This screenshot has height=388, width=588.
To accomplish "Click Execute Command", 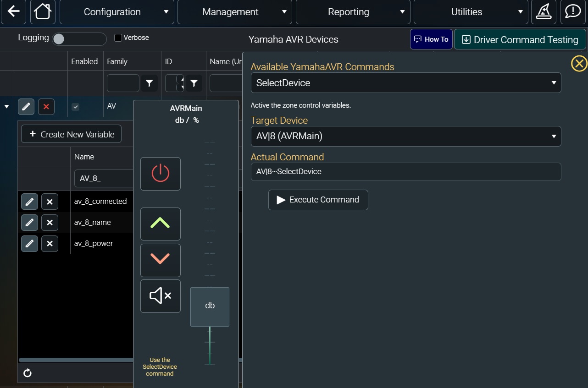I will tap(318, 200).
